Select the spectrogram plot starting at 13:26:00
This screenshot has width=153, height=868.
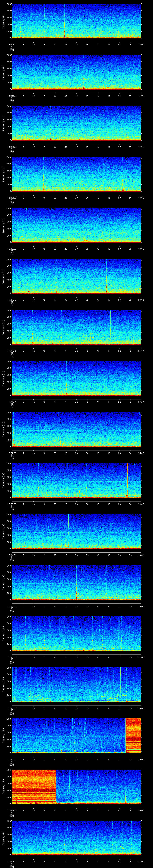click(x=77, y=633)
